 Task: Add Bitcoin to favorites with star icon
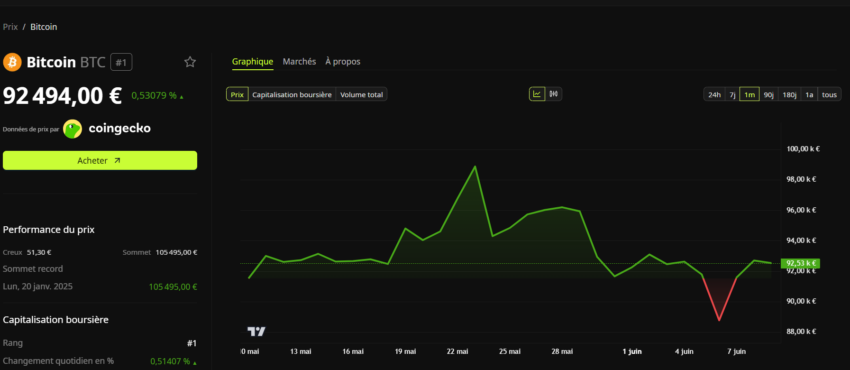(190, 62)
